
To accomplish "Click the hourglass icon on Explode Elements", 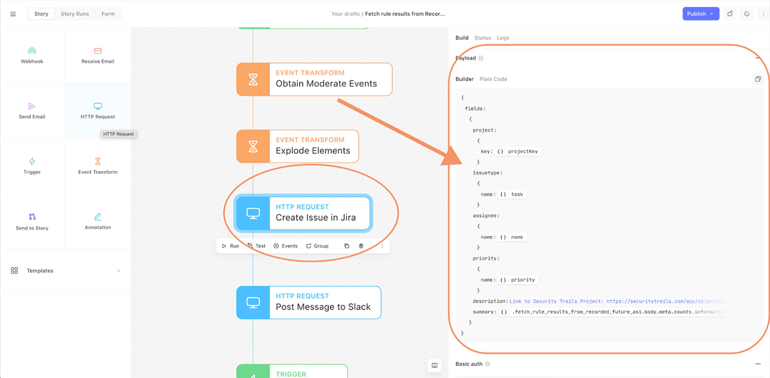I will (253, 146).
